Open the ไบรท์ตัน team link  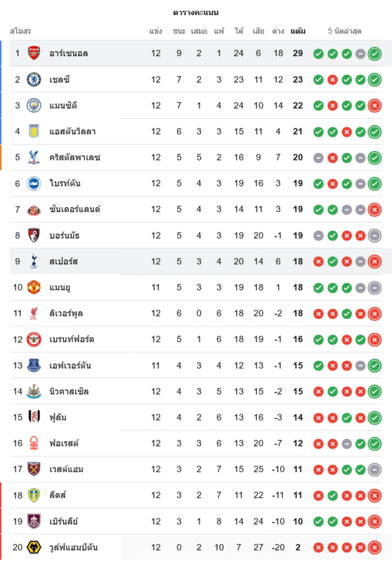tap(66, 184)
